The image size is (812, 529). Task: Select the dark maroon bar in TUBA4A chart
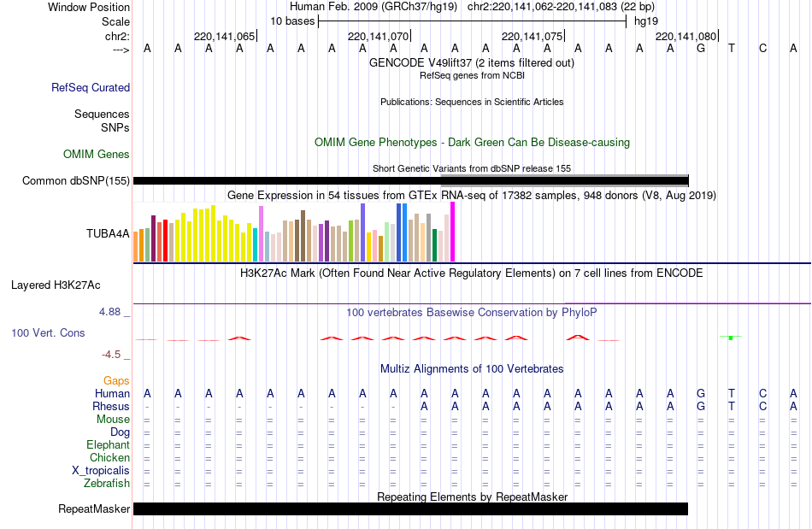click(153, 238)
